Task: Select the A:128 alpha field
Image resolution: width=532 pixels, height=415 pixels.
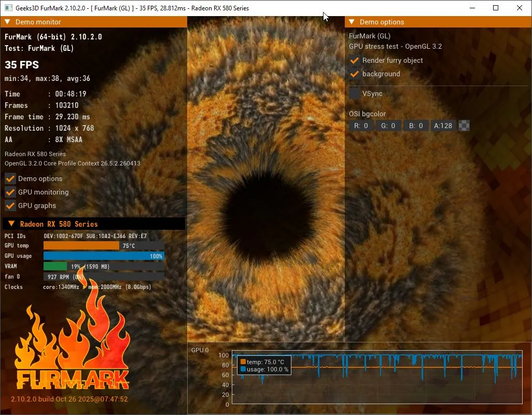Action: tap(443, 126)
